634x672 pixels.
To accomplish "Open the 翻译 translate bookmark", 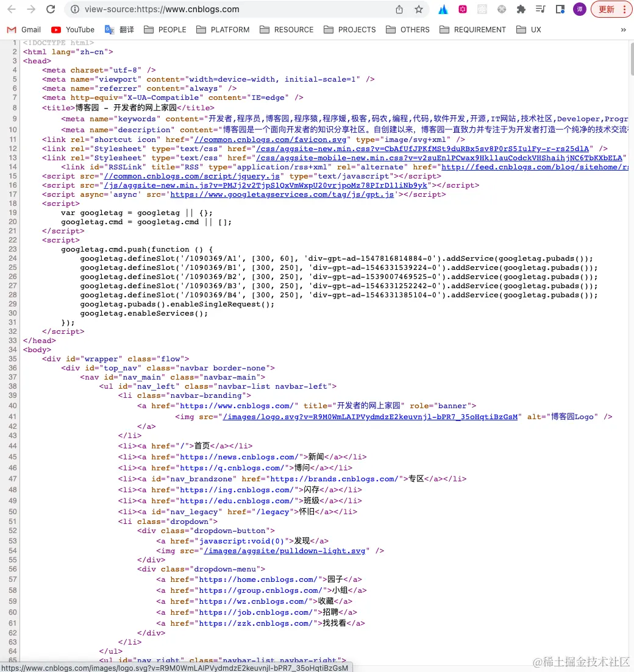I will click(119, 30).
